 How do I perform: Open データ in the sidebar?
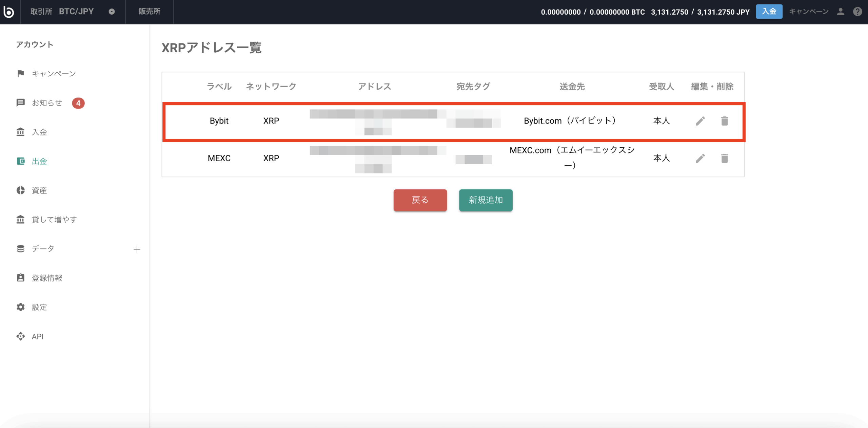coord(43,249)
